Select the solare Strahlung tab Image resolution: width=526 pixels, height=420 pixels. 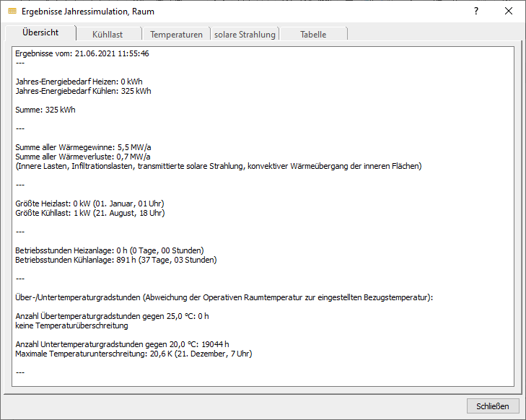point(245,34)
